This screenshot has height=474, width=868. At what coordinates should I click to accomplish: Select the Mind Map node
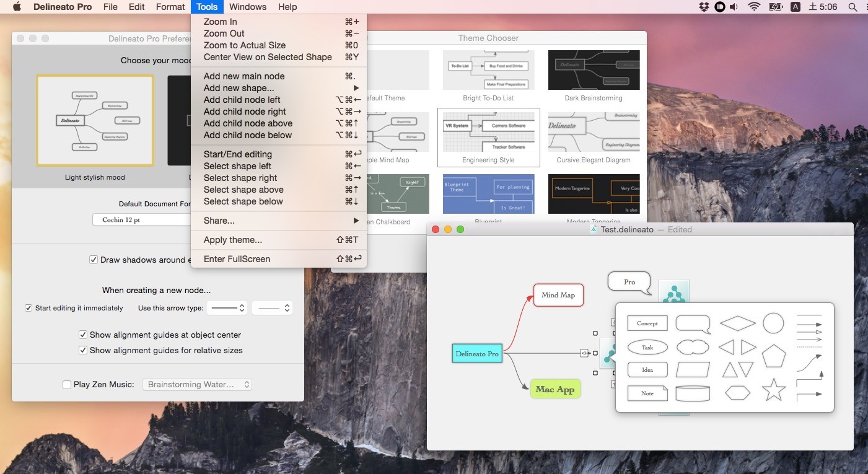tap(558, 295)
